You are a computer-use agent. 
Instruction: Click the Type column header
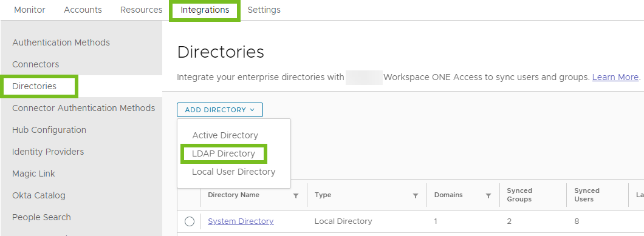[323, 195]
